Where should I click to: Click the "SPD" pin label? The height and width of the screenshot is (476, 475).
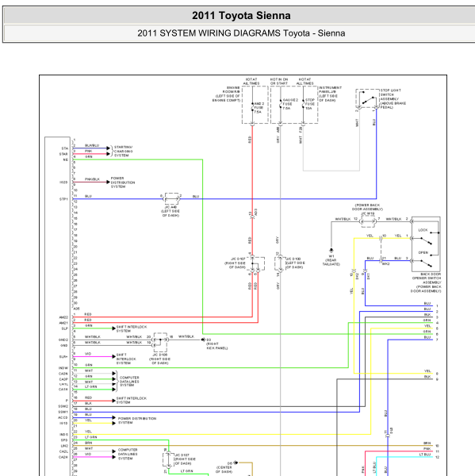(x=64, y=440)
